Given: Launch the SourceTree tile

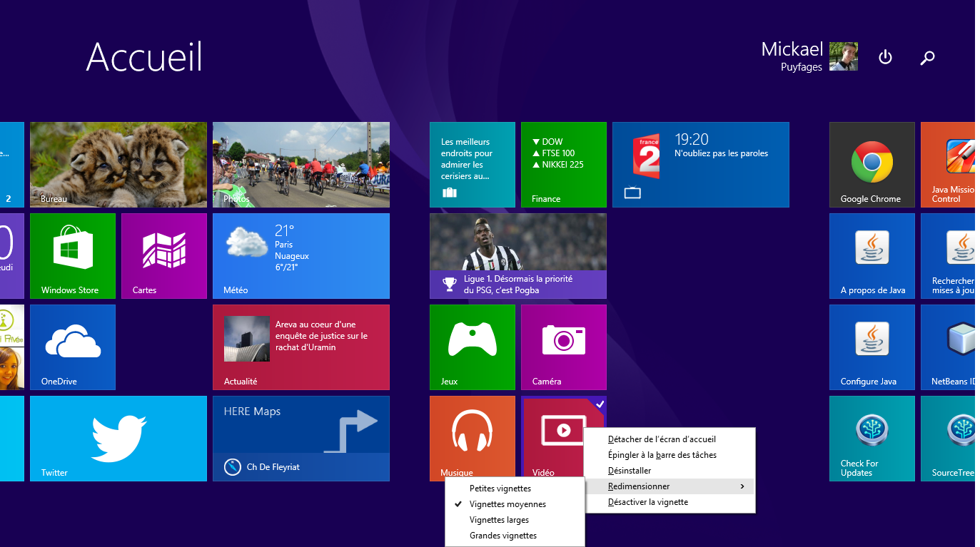Looking at the screenshot, I should 948,439.
